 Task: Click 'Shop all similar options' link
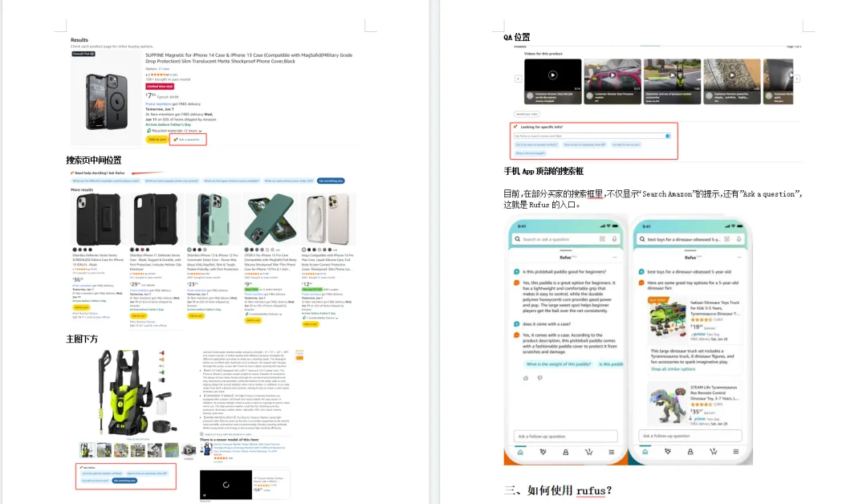[673, 368]
